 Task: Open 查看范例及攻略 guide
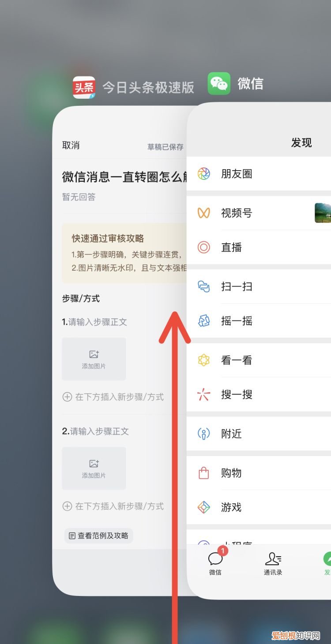(x=98, y=536)
